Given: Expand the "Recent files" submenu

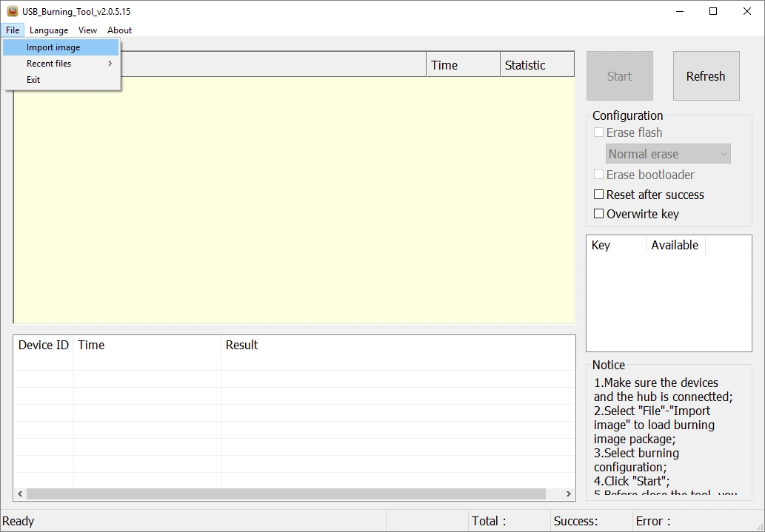Looking at the screenshot, I should (50, 63).
